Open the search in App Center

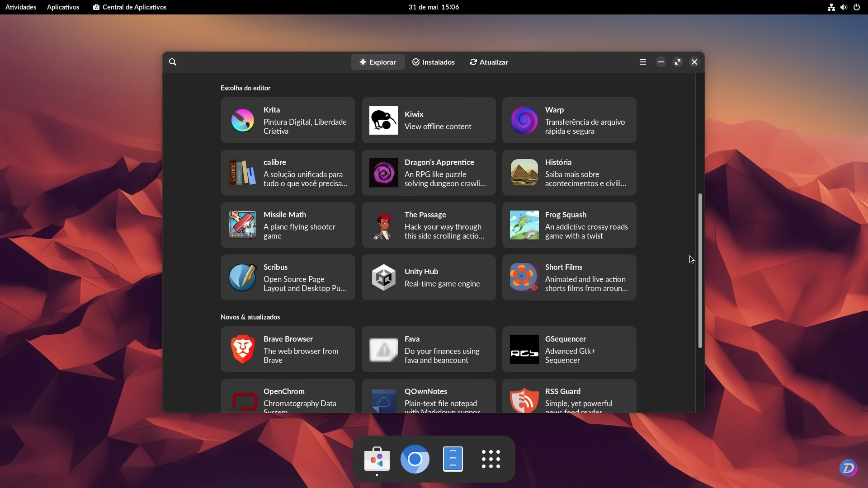(173, 62)
